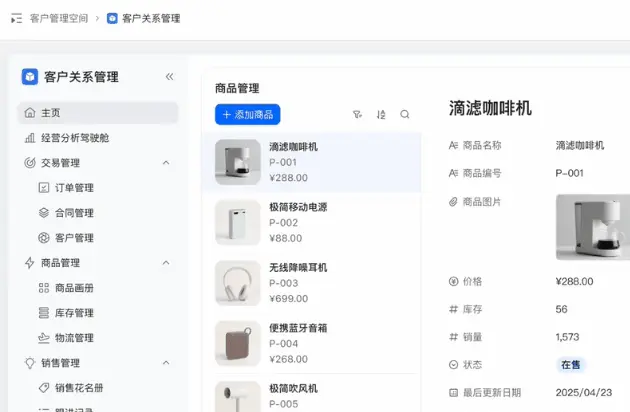This screenshot has height=412, width=630.
Task: Select the 滴滤咖啡机 product thumbnail in list
Action: pyautogui.click(x=238, y=162)
